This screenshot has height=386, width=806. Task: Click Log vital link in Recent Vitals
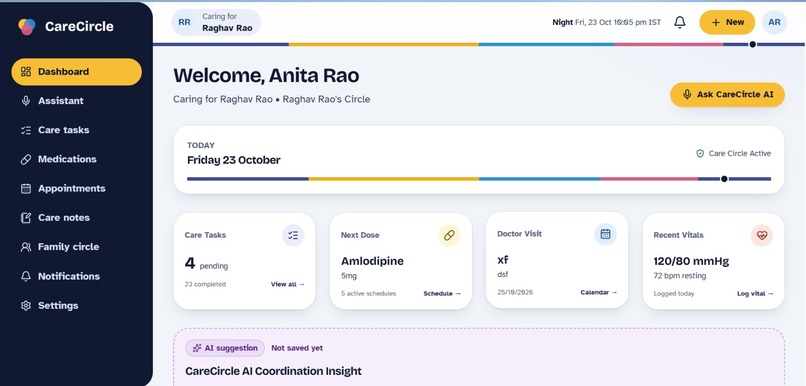pos(755,293)
